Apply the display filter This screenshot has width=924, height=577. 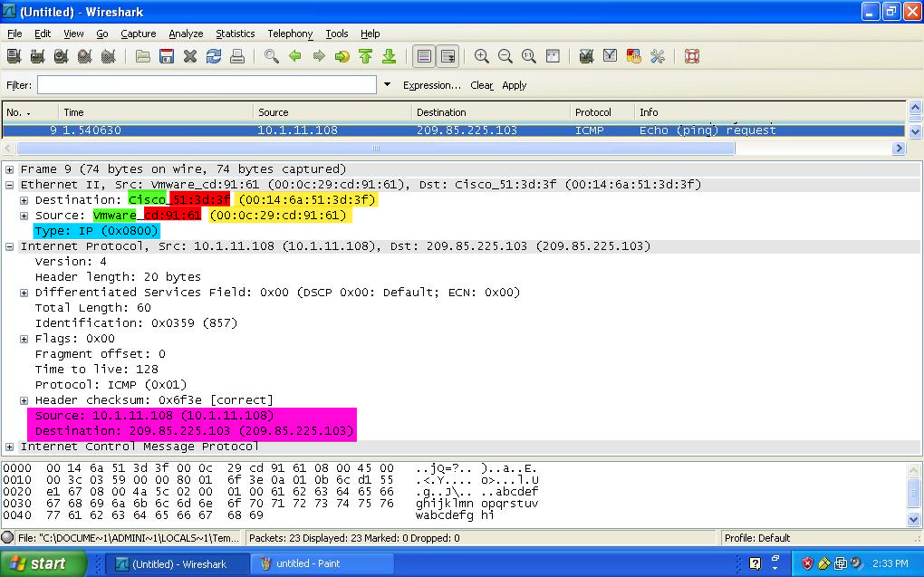514,85
